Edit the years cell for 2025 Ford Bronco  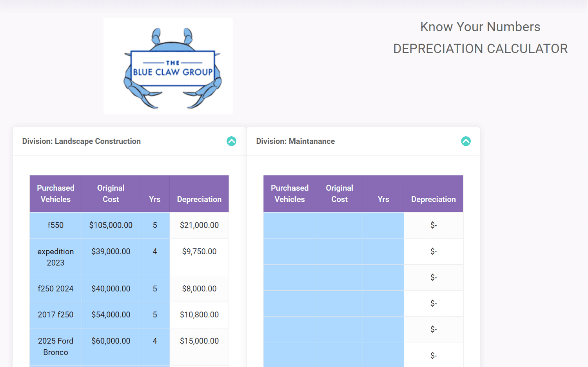155,347
